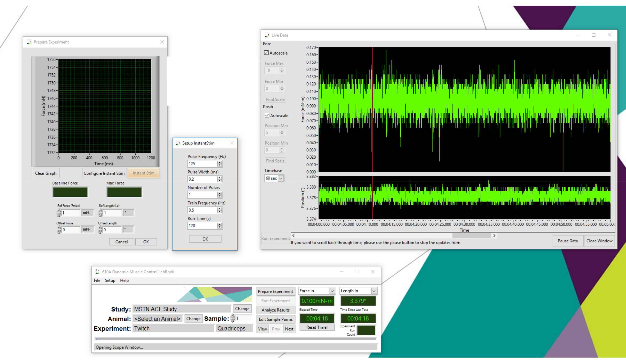
Task: Increment Pulse Frequency stepper up arrow
Action: (219, 162)
